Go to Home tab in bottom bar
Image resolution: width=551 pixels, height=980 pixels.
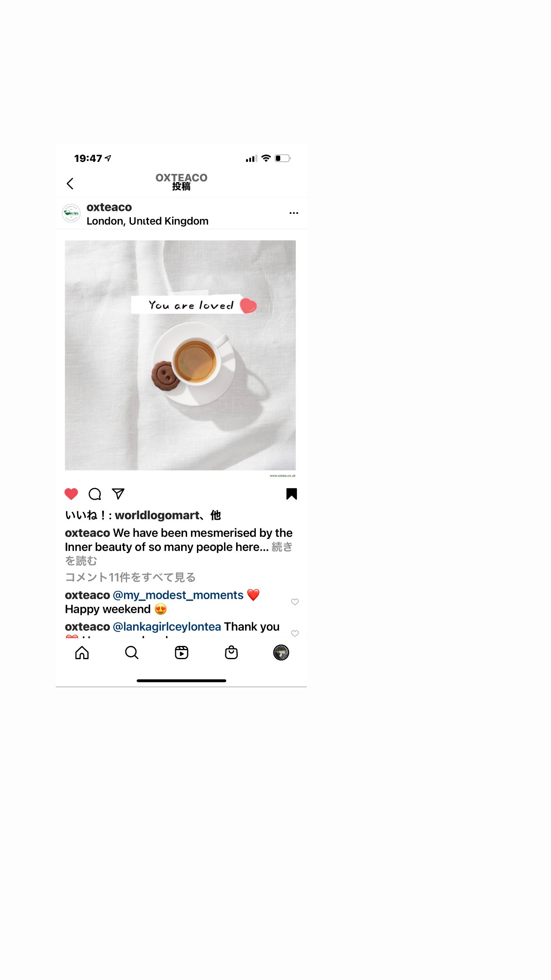(x=82, y=653)
